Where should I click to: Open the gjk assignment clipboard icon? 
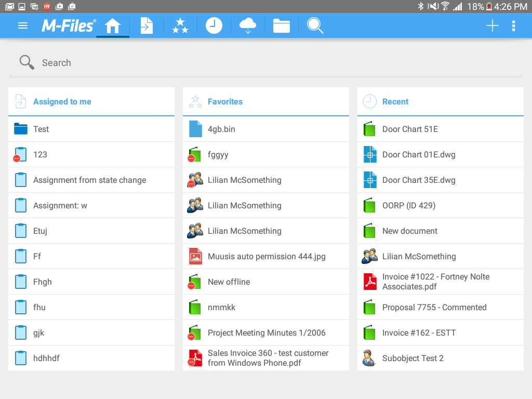pyautogui.click(x=21, y=332)
